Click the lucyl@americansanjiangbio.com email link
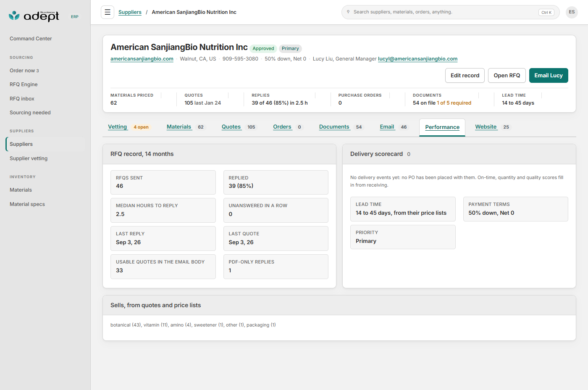Image resolution: width=588 pixels, height=390 pixels. coord(417,59)
